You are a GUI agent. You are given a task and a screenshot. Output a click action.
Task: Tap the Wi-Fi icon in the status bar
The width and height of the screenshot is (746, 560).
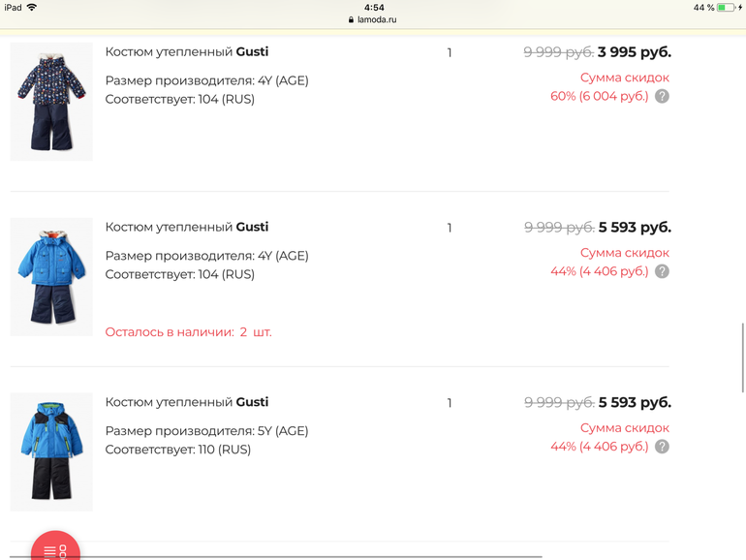click(32, 8)
